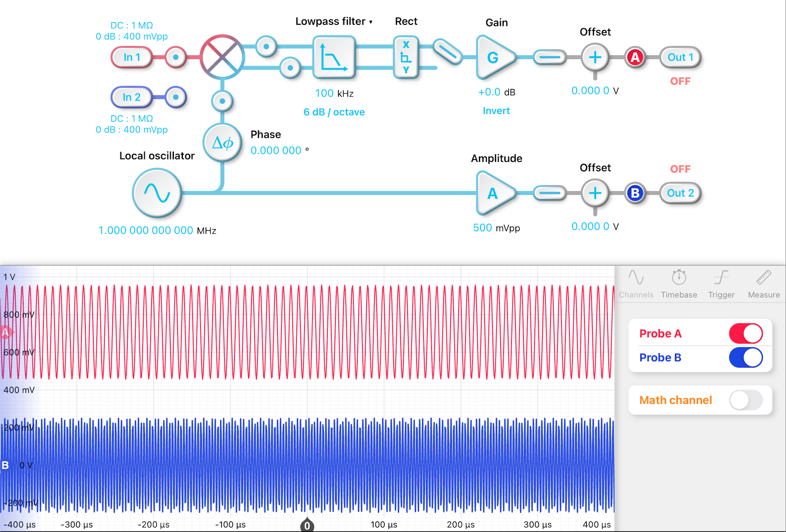The height and width of the screenshot is (532, 786).
Task: Click the output limiter after Amplitude
Action: pyautogui.click(x=550, y=193)
